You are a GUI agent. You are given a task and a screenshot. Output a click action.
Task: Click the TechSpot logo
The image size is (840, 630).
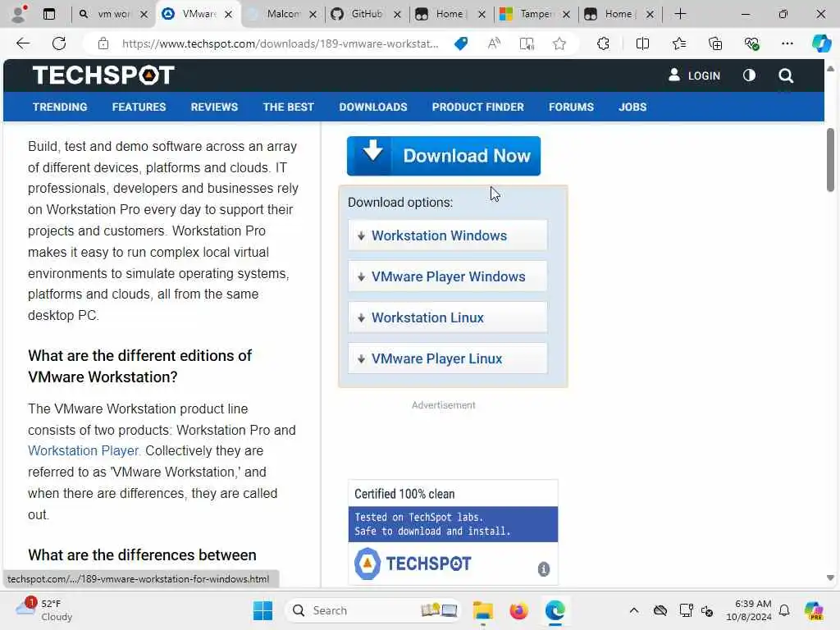pyautogui.click(x=103, y=75)
